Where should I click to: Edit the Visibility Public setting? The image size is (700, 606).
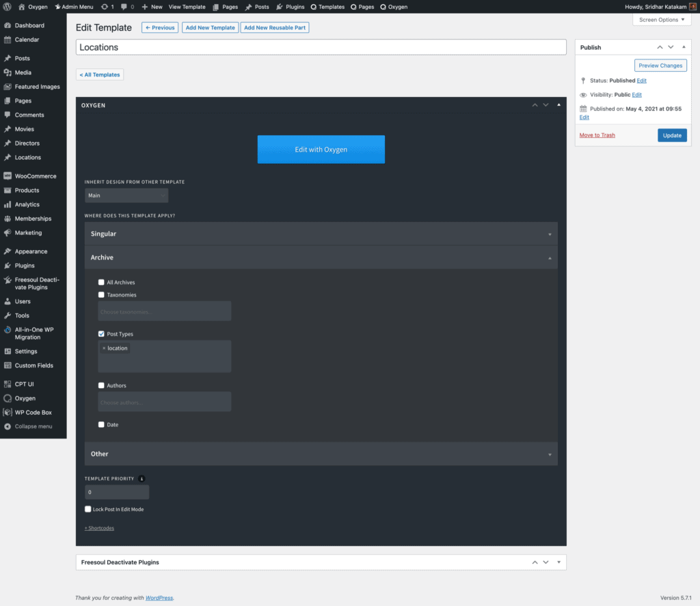pyautogui.click(x=636, y=94)
